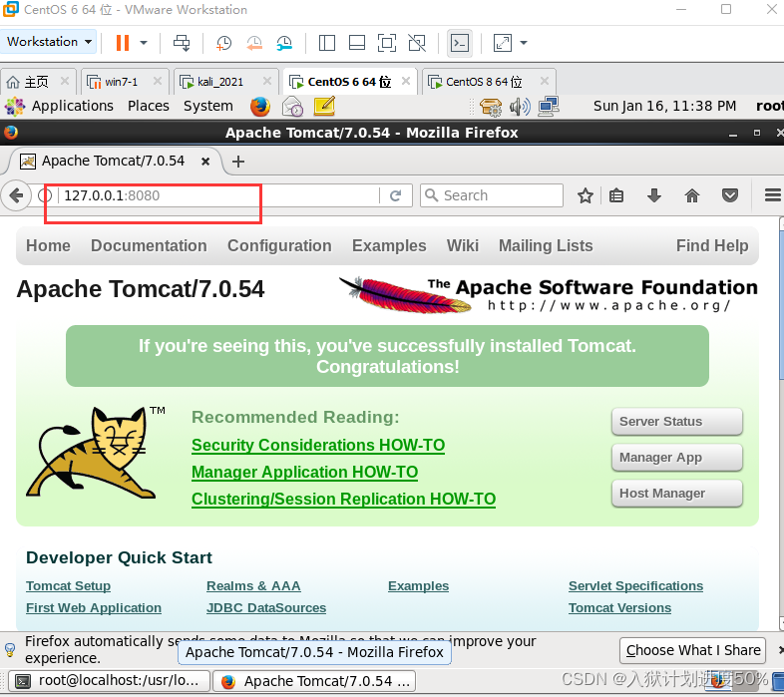Image resolution: width=784 pixels, height=697 pixels.
Task: Click the software update tray icon
Action: pos(491,107)
